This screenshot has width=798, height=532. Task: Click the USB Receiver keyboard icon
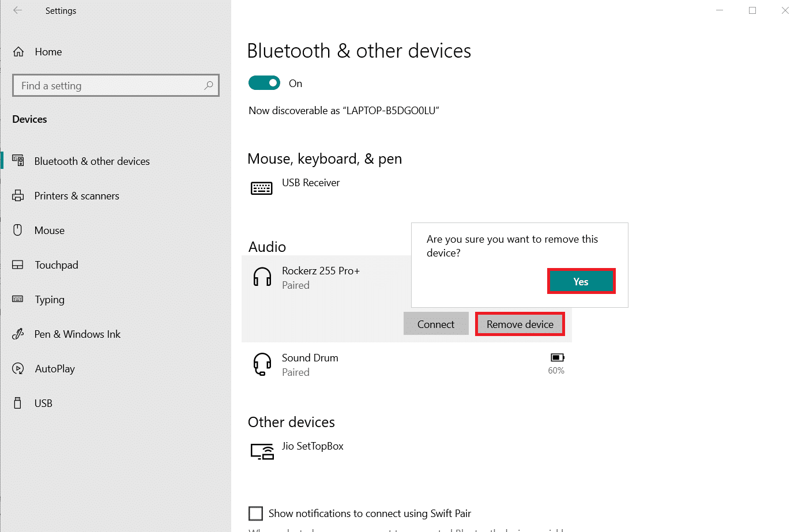point(262,188)
